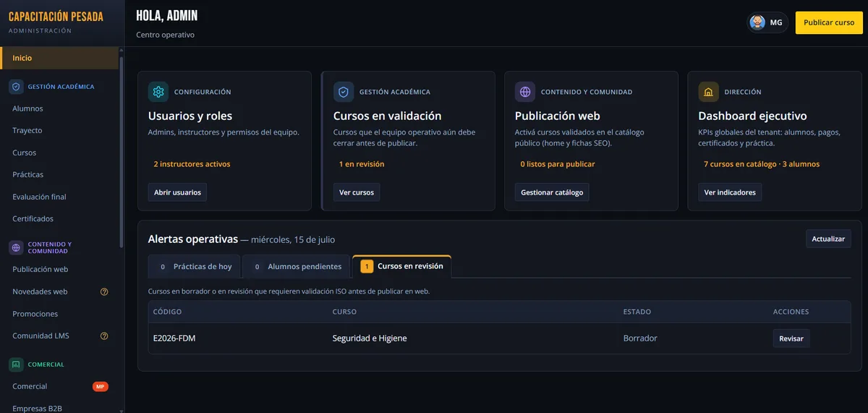
Task: Click Ver cursos button
Action: point(357,192)
